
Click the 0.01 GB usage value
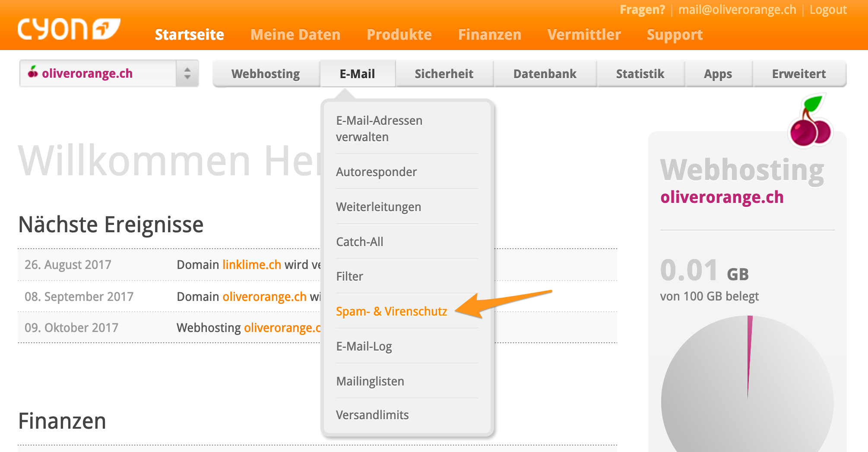pyautogui.click(x=704, y=271)
